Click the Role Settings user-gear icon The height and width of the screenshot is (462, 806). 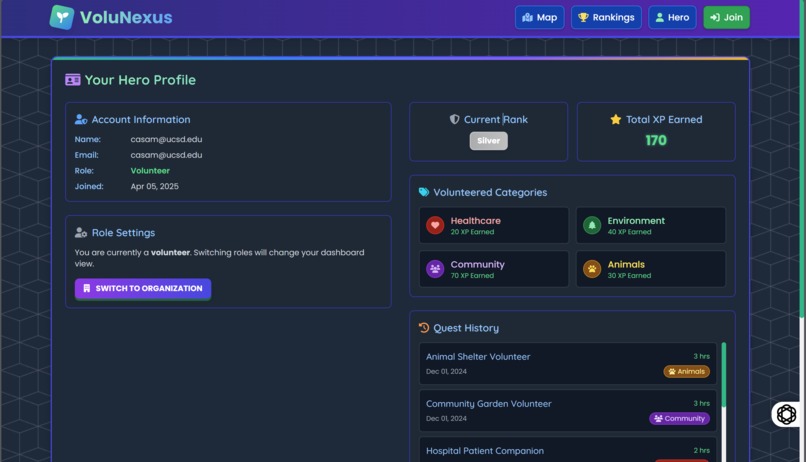click(x=81, y=232)
